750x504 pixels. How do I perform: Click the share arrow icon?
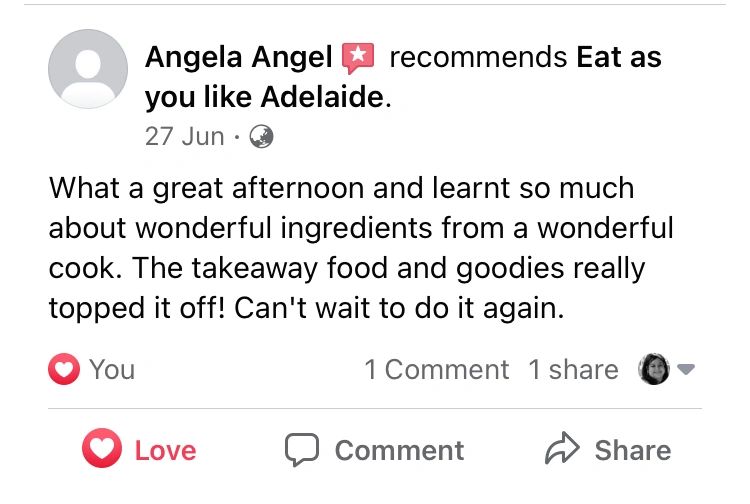[563, 450]
